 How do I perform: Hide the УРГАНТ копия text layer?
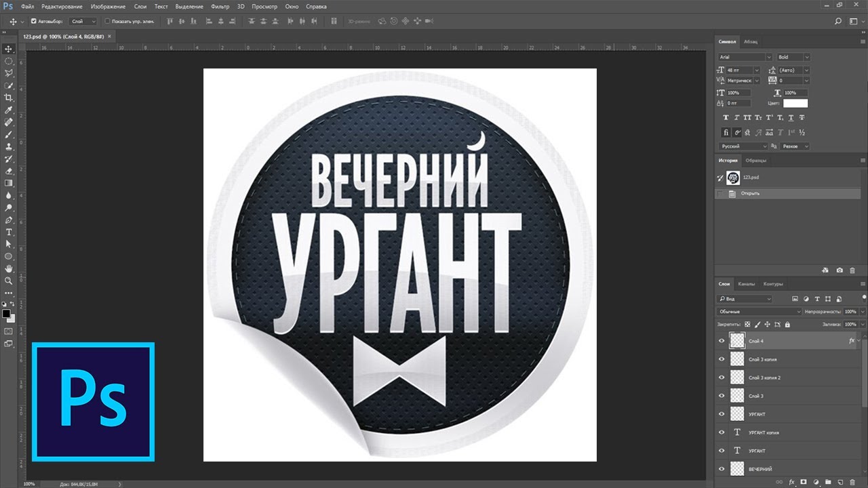[722, 432]
